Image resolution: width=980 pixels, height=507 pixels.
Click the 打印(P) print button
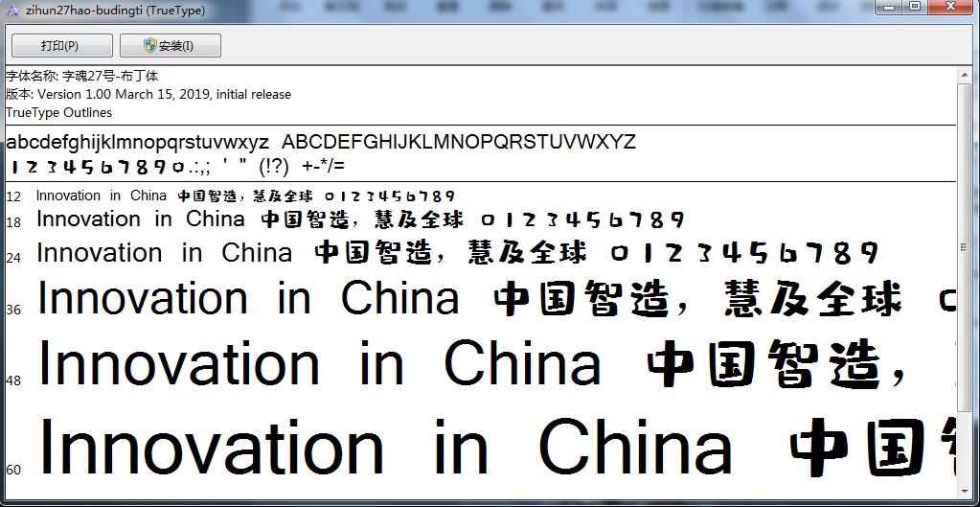[x=62, y=46]
